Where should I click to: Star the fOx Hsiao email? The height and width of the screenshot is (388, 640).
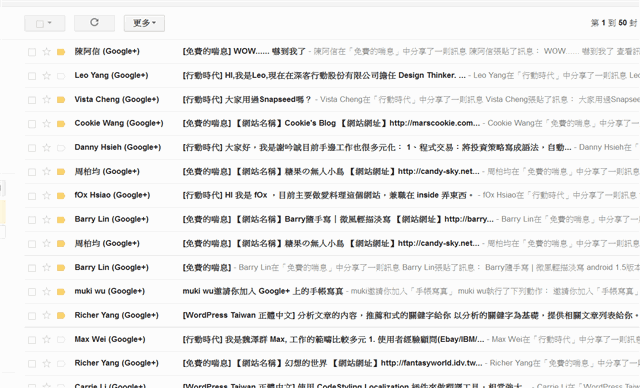pos(47,196)
